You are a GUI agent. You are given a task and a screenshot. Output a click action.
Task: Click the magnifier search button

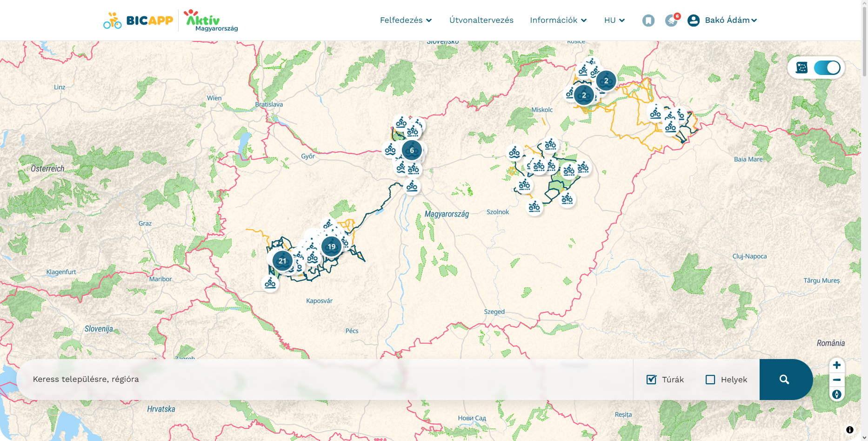click(x=784, y=380)
